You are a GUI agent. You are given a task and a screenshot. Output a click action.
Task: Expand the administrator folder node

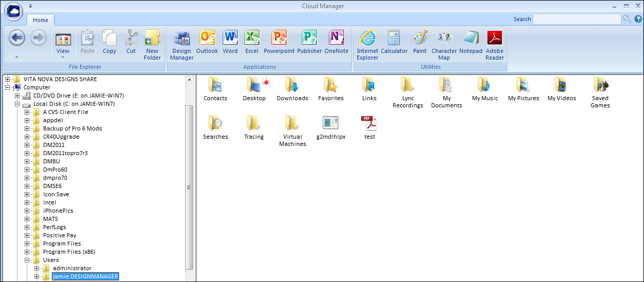pyautogui.click(x=37, y=268)
